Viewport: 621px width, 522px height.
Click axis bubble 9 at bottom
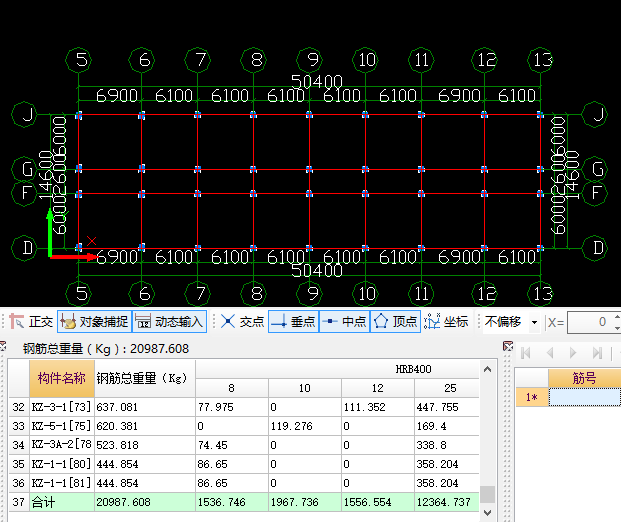pos(310,293)
